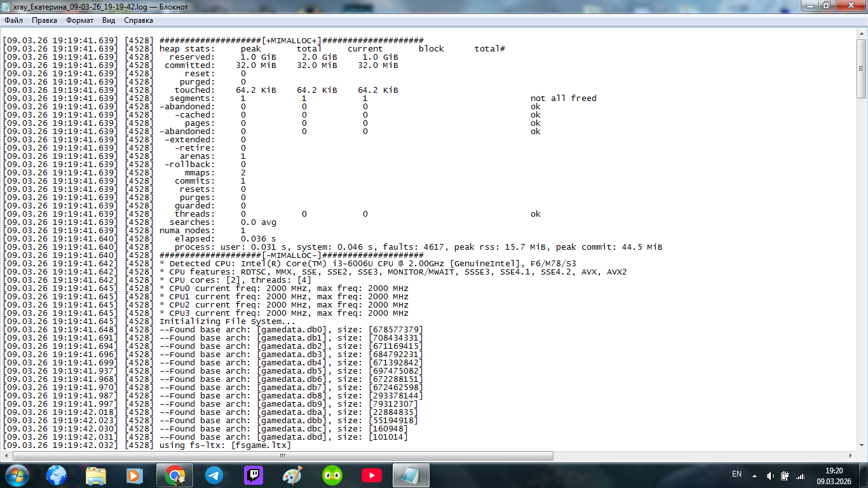Click the 'CPU cores: [2]' line
Image resolution: width=868 pixels, height=488 pixels.
tap(158, 280)
